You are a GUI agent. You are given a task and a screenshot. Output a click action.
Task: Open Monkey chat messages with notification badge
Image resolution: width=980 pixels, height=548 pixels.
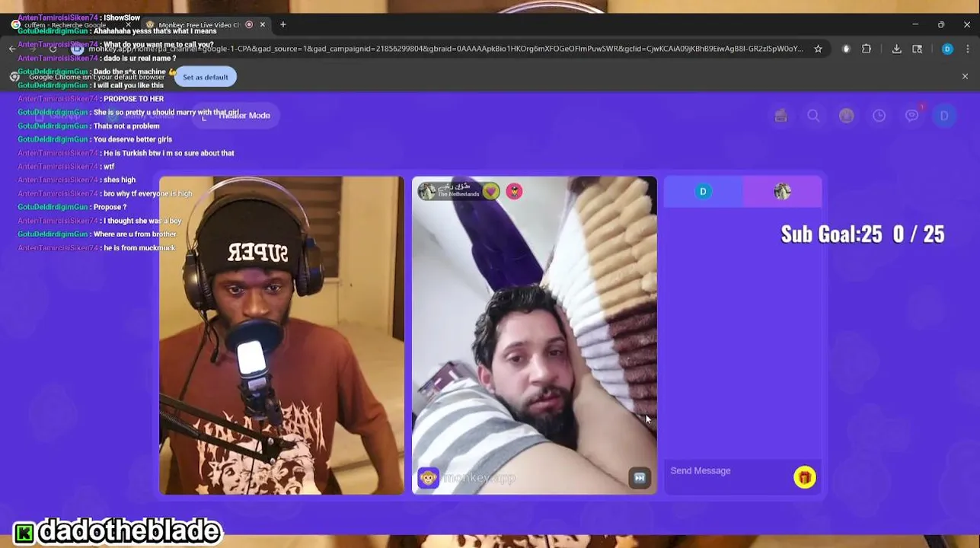pos(912,116)
